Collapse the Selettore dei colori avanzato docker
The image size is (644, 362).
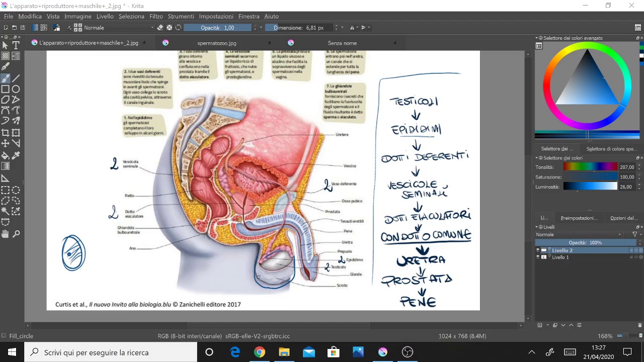537,38
